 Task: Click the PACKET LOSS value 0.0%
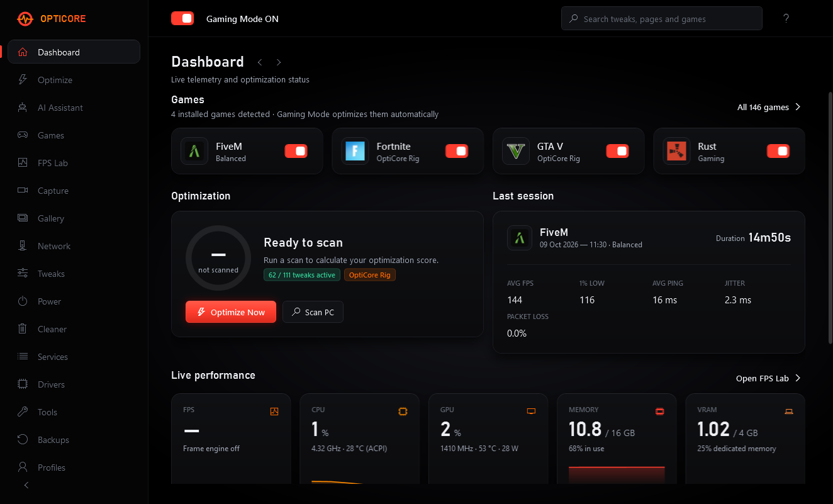(x=517, y=333)
